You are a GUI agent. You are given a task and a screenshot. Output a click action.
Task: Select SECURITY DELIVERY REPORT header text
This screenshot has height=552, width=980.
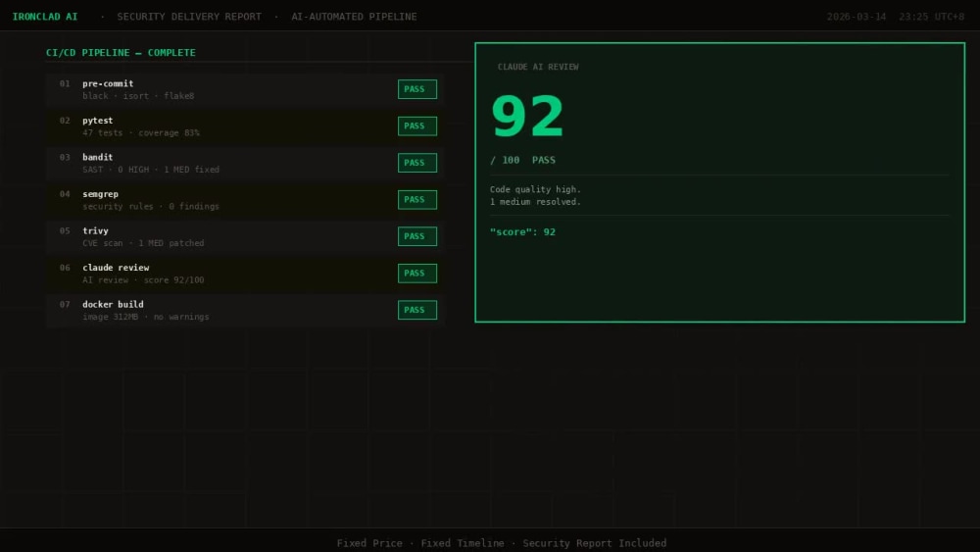(189, 17)
